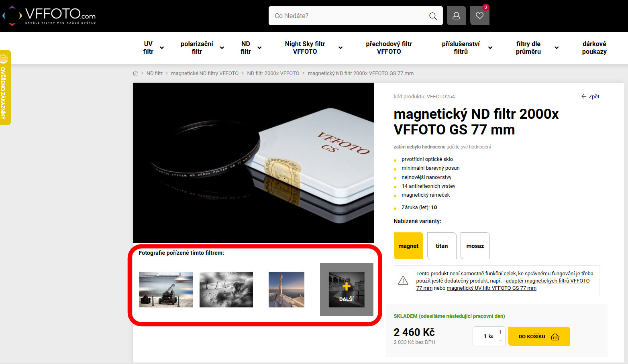
Task: Select the titan variant
Action: [x=442, y=246]
